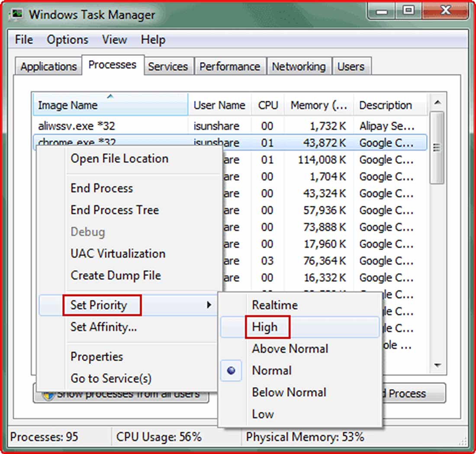
Task: Click the 43,872 K memory cell
Action: [x=325, y=143]
